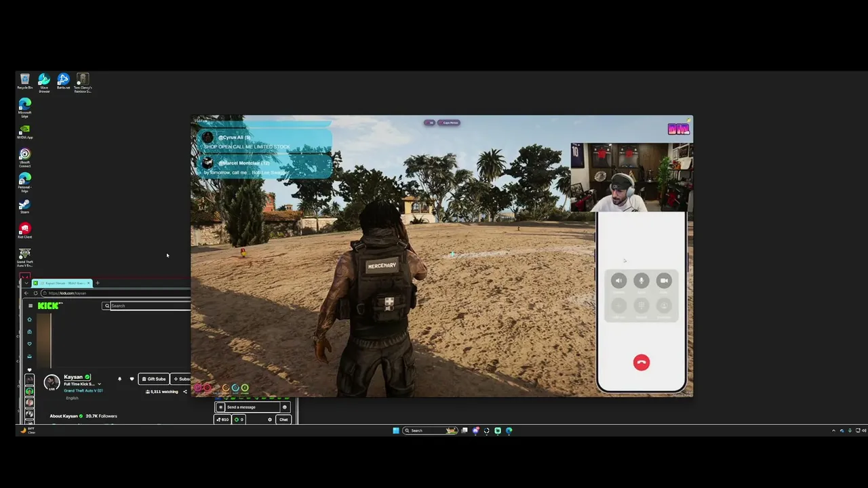
Task: Open chat settings gear
Action: (x=270, y=420)
